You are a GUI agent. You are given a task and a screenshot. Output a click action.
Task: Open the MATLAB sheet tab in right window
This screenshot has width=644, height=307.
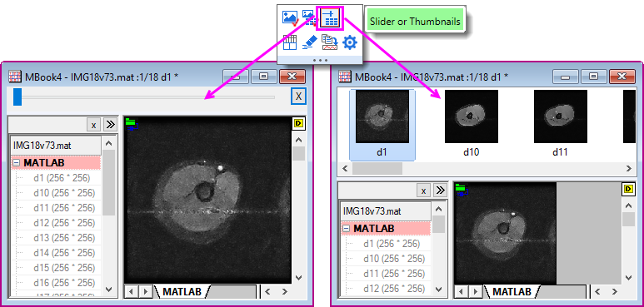click(x=512, y=291)
